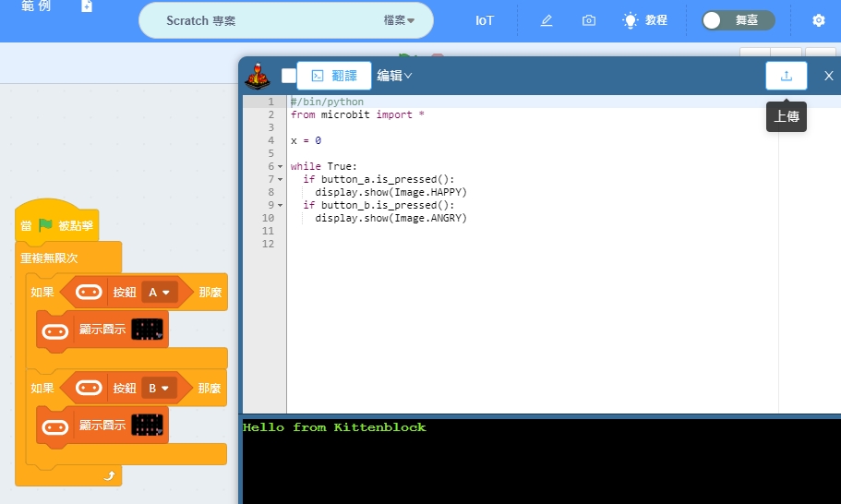Open settings with the gear icon
841x504 pixels.
point(818,20)
